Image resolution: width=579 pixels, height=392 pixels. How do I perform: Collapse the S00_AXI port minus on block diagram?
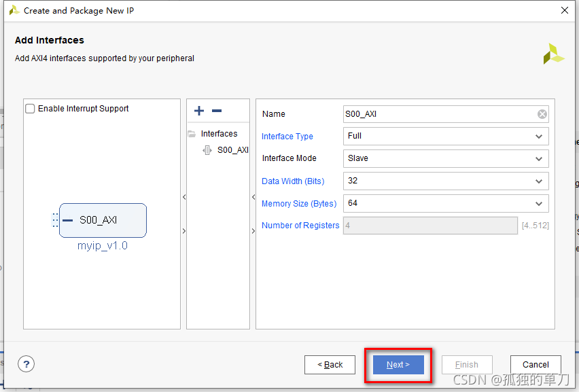coord(68,220)
